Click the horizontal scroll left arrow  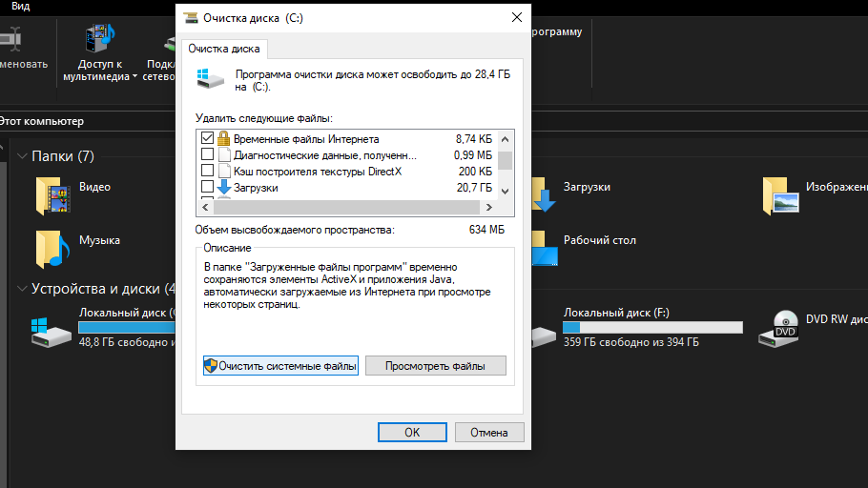[x=205, y=207]
